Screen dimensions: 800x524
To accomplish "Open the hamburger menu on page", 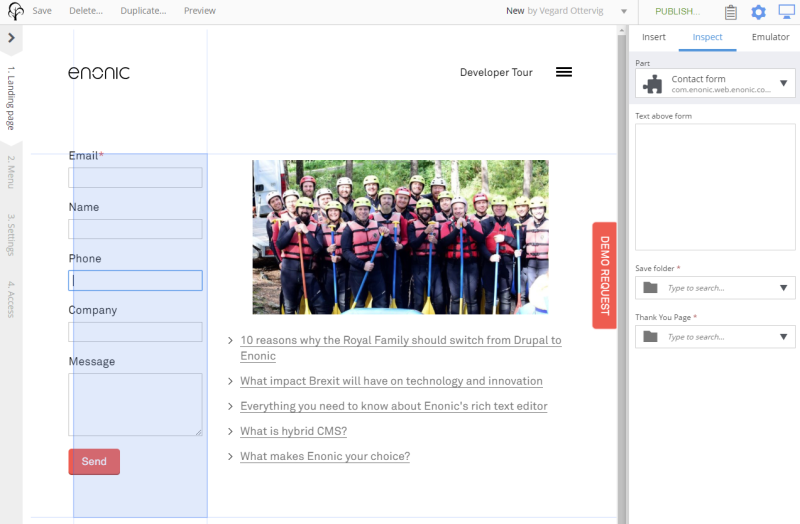I will [x=564, y=72].
